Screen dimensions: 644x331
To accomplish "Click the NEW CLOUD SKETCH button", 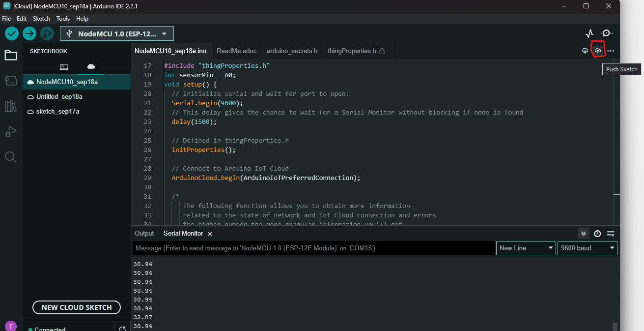I will [77, 307].
